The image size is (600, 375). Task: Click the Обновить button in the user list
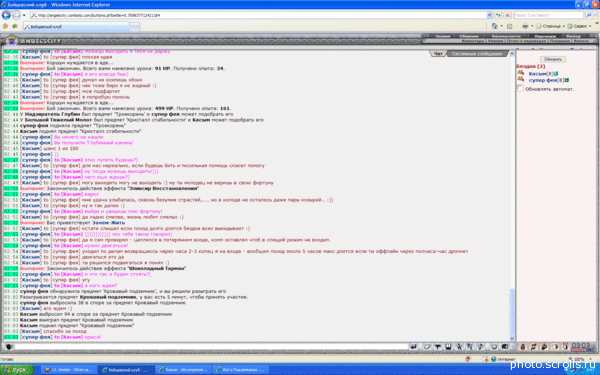tap(553, 59)
